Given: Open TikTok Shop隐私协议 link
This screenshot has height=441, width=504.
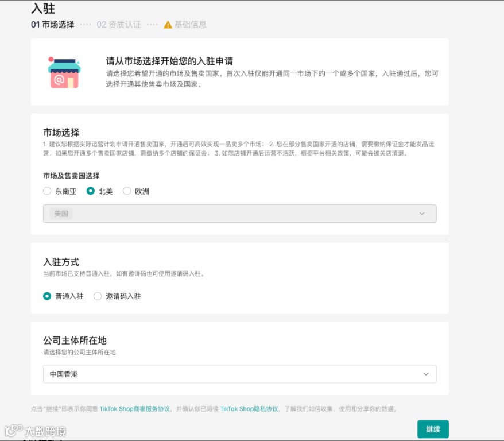Looking at the screenshot, I should tap(249, 409).
